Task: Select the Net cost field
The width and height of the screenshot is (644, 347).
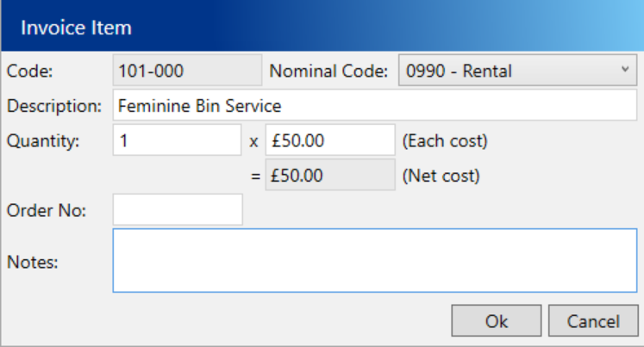Action: coord(329,175)
